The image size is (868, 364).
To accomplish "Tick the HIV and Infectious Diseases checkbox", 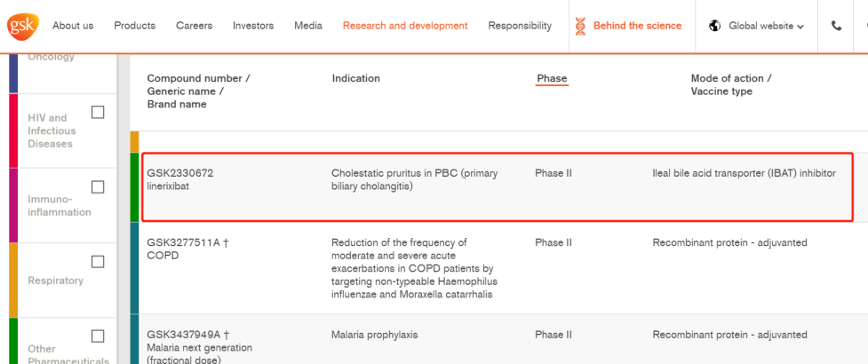I will point(98,112).
